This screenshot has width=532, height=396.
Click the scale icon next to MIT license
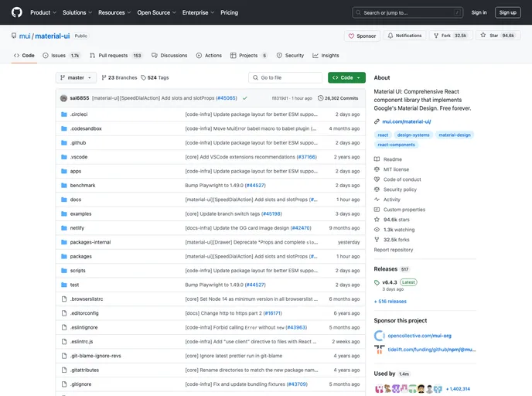tap(377, 169)
